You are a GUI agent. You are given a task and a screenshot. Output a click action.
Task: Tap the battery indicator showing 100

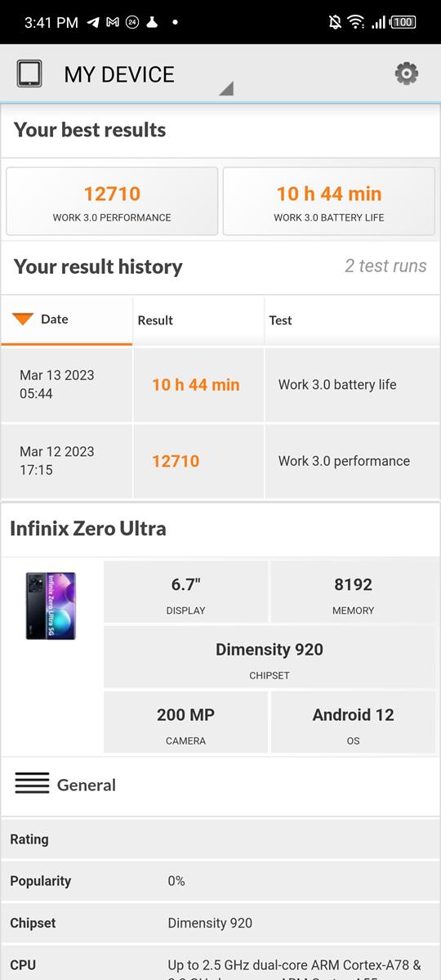click(403, 23)
